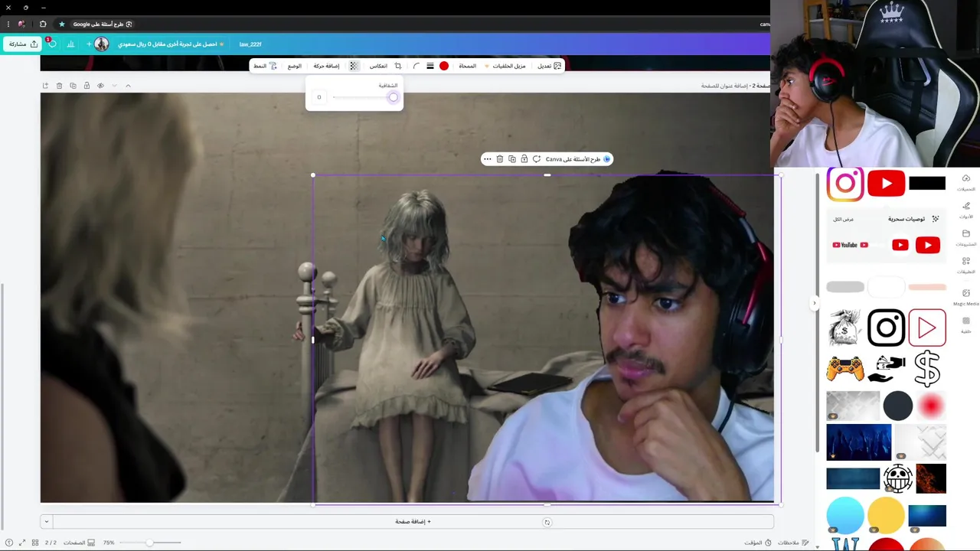980x551 pixels.
Task: Open the التحميلات (Uploads) sidebar tab
Action: [966, 182]
